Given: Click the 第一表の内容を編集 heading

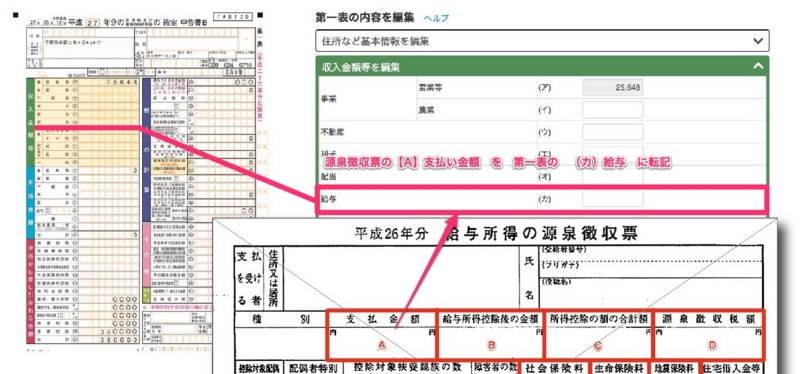Looking at the screenshot, I should [x=365, y=18].
